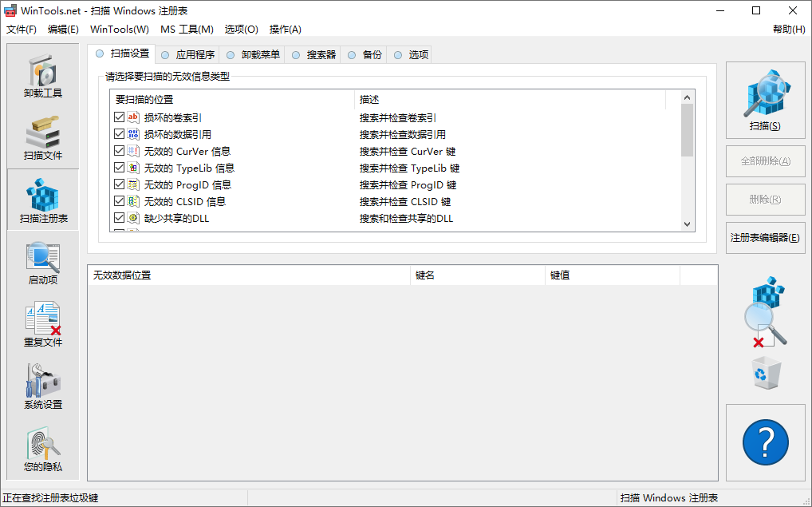Switch to the 备份 tab
812x507 pixels.
[x=370, y=54]
